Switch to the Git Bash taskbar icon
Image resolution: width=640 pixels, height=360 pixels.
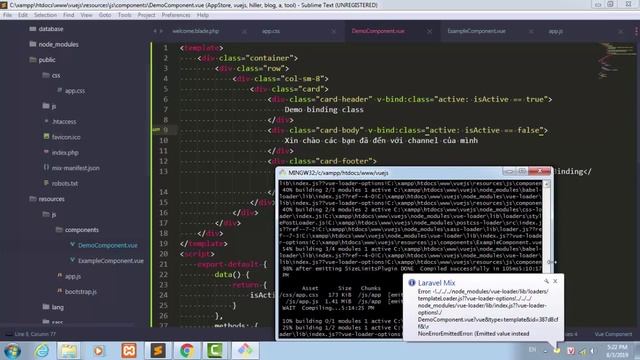(245, 351)
